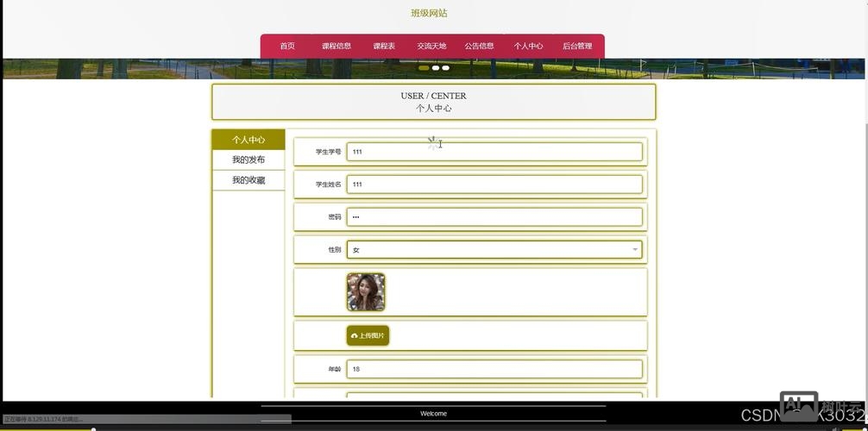Select 个人中心 tab in left sidebar
868x431 pixels.
(248, 140)
